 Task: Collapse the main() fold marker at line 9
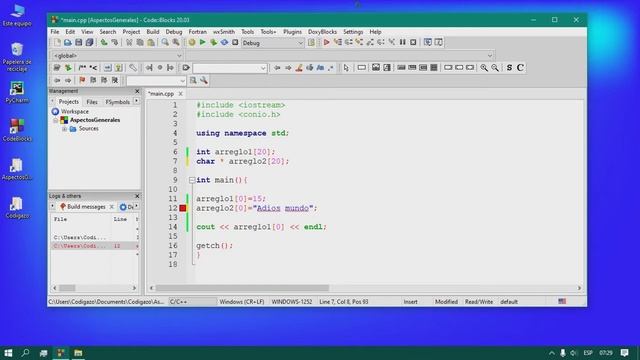pyautogui.click(x=192, y=180)
